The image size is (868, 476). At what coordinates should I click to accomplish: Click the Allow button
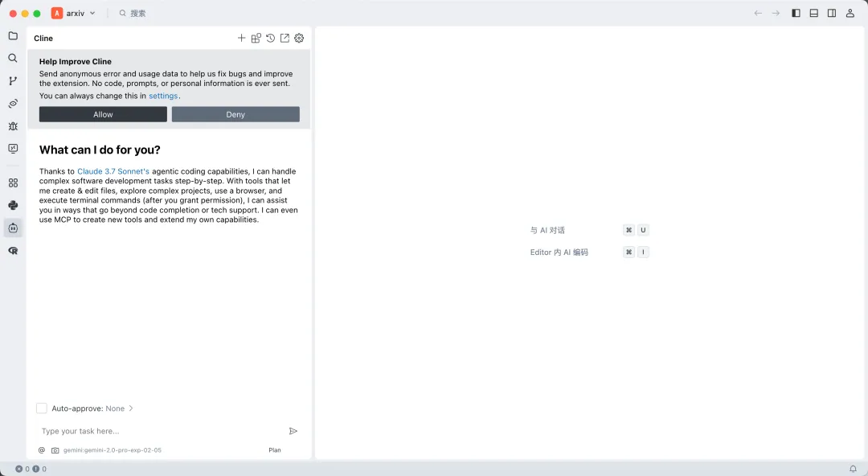coord(103,115)
